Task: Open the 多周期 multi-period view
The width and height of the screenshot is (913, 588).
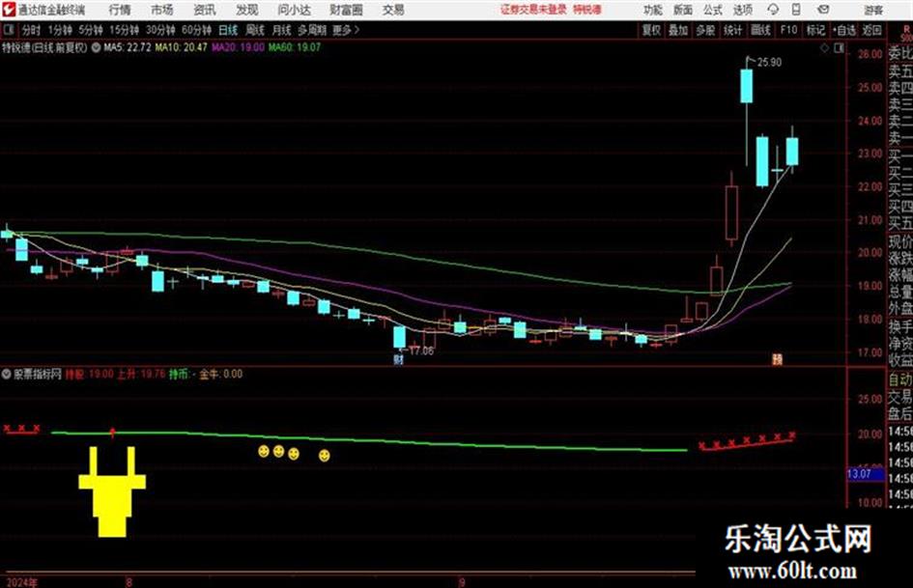Action: click(x=312, y=30)
